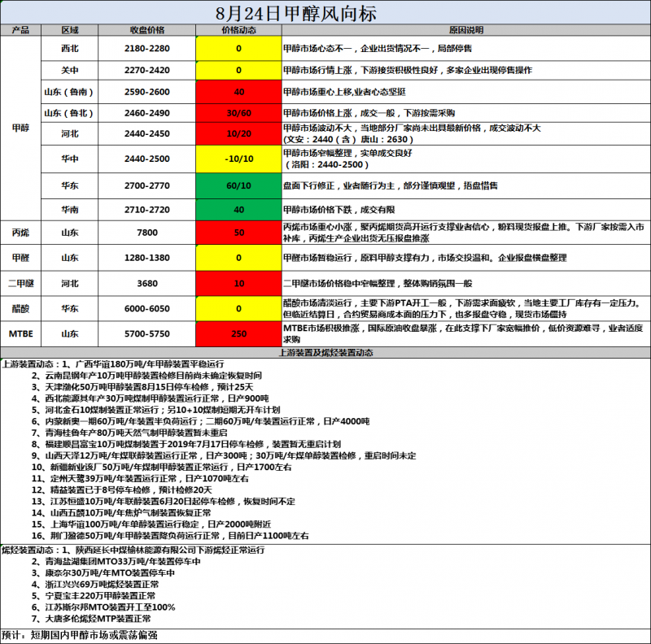Screen dimensions: 651x644
Task: Select the line "江苏斯尔邦MTO装置开工至100%"
Action: [103, 607]
